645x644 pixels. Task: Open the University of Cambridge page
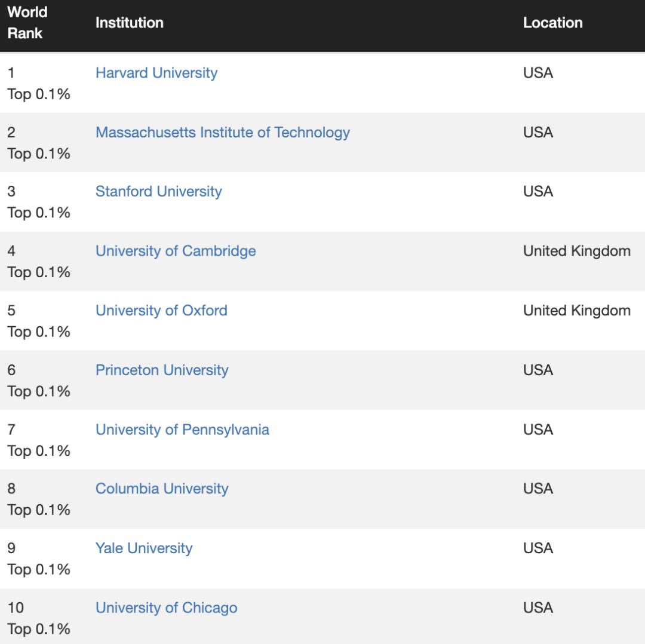(x=176, y=251)
